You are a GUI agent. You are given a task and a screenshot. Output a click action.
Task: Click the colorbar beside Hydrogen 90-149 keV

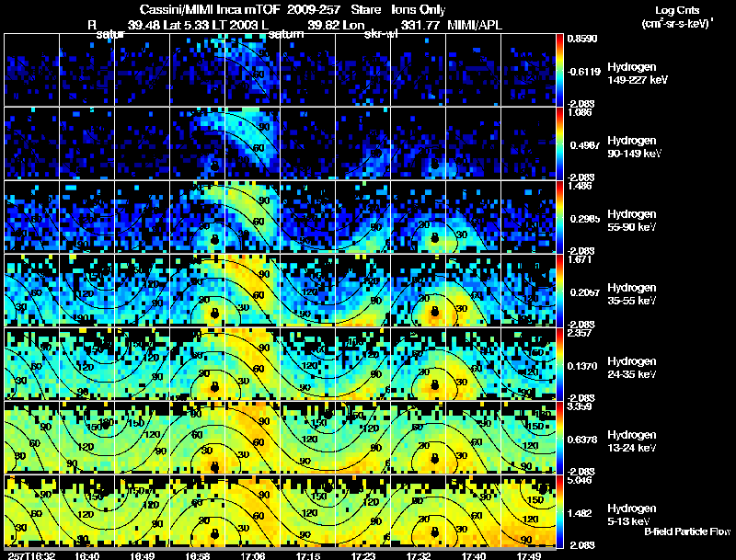point(559,143)
